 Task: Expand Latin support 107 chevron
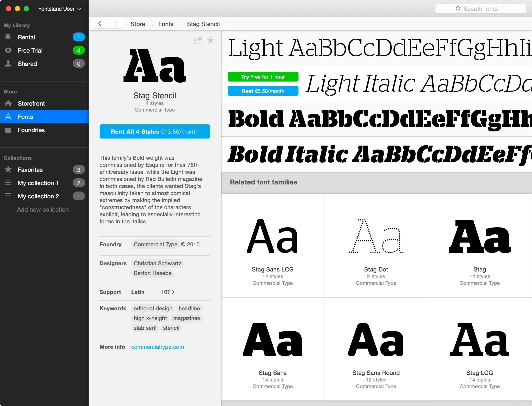click(x=173, y=292)
